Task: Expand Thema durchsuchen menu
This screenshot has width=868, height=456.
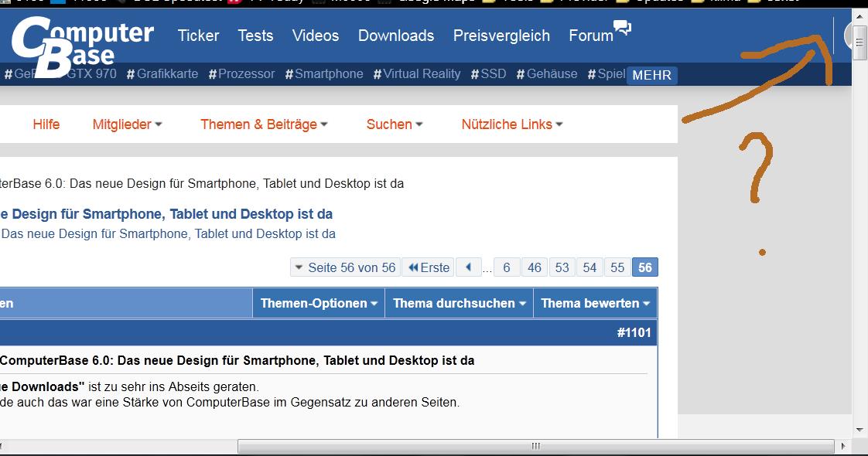Action: point(459,304)
